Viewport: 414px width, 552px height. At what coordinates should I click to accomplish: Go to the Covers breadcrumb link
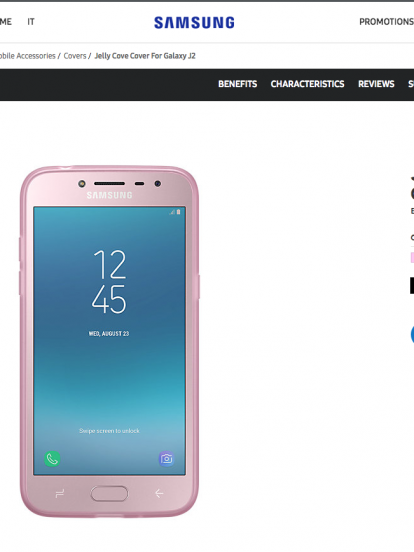point(75,56)
